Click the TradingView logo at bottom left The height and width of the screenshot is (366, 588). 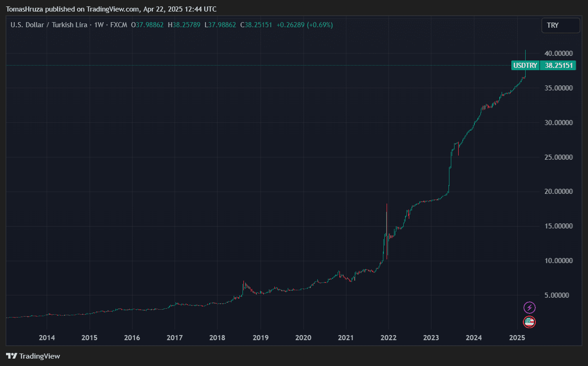pos(33,356)
